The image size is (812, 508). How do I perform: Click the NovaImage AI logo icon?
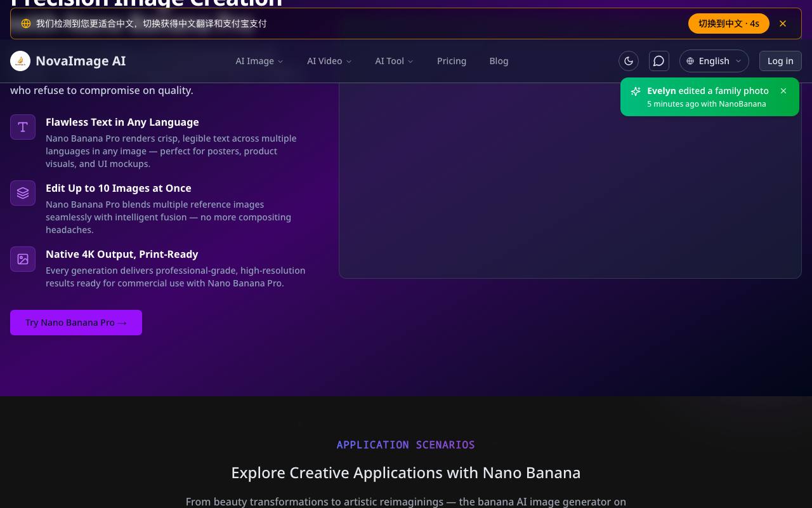(20, 61)
